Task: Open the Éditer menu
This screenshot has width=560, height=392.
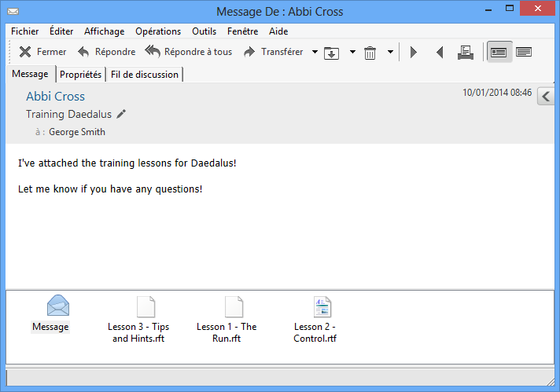Action: pyautogui.click(x=61, y=31)
